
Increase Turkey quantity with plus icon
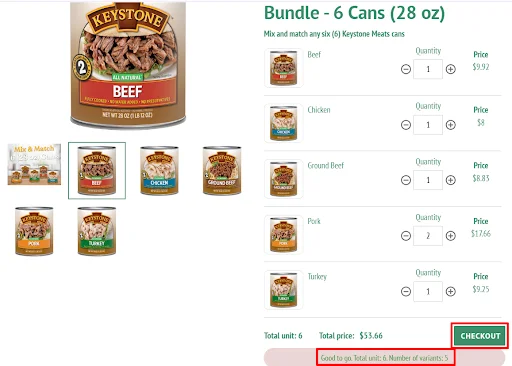click(x=451, y=292)
